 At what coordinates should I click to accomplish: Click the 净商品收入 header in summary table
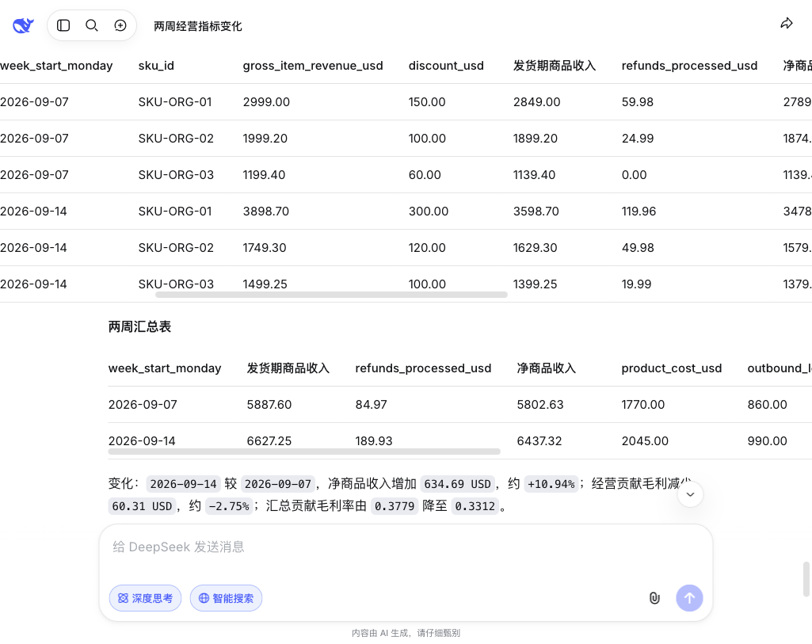point(547,368)
